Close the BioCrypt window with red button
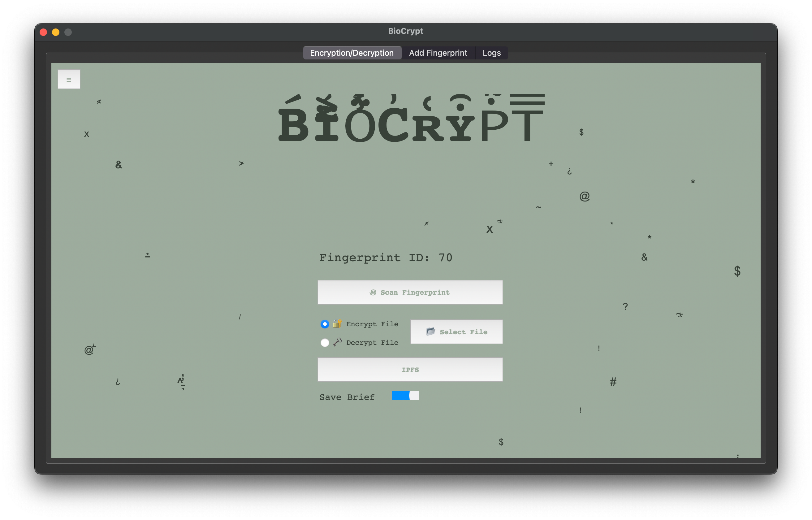Screen dimensions: 812x520 [x=44, y=32]
